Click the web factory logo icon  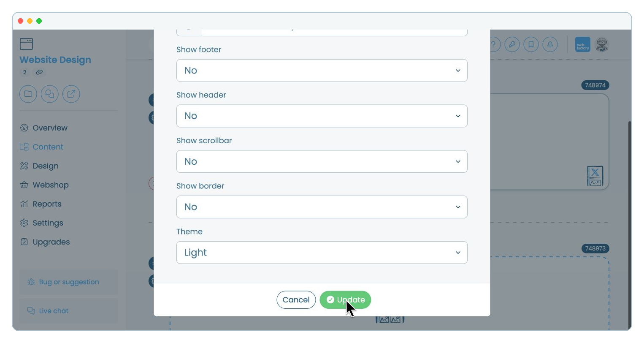click(583, 44)
